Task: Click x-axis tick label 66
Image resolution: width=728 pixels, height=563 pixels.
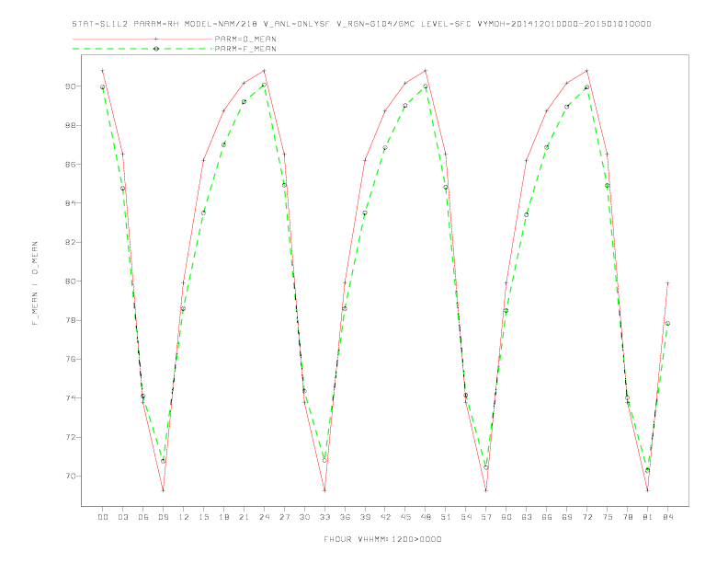Action: 547,517
